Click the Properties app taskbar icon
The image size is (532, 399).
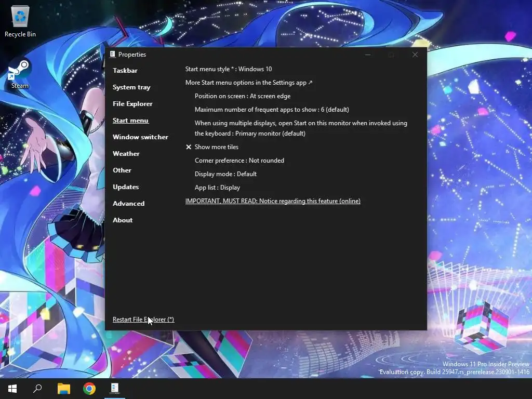coord(115,388)
